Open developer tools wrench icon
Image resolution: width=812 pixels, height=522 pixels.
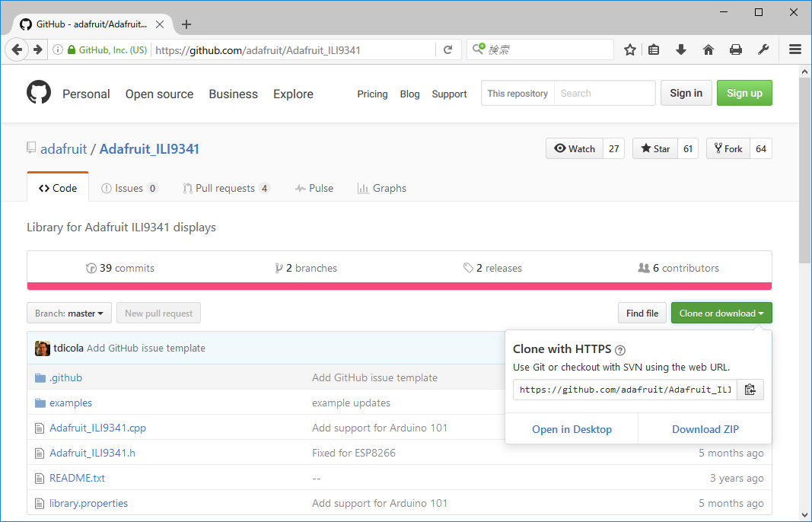[763, 49]
